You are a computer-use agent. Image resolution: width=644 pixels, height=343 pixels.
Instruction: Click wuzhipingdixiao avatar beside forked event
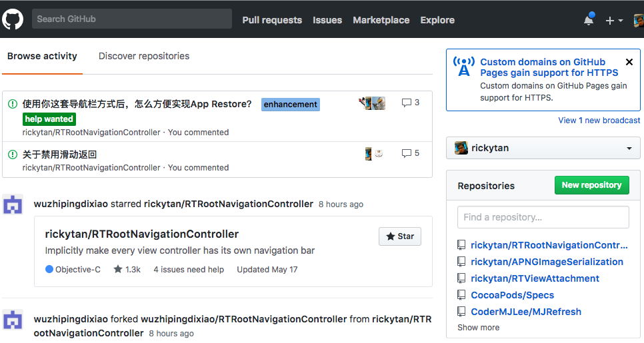click(13, 320)
